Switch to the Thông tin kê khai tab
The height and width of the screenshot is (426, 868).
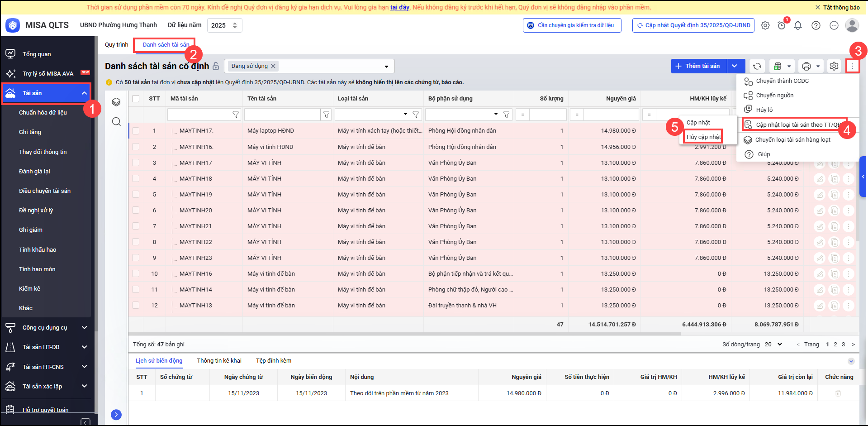[x=219, y=360]
